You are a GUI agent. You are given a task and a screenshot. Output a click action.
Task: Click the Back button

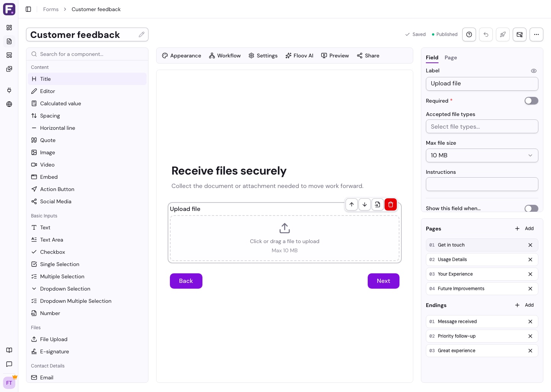click(186, 281)
